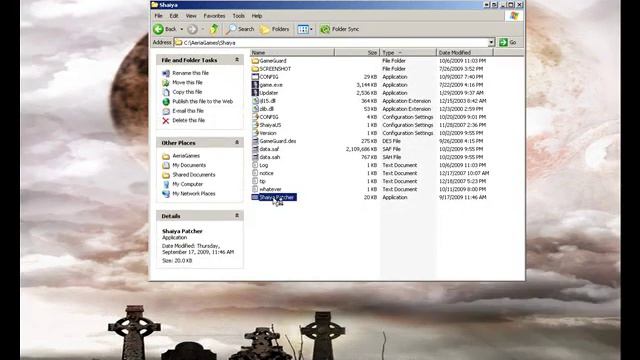Open the Favorites menu

point(214,16)
